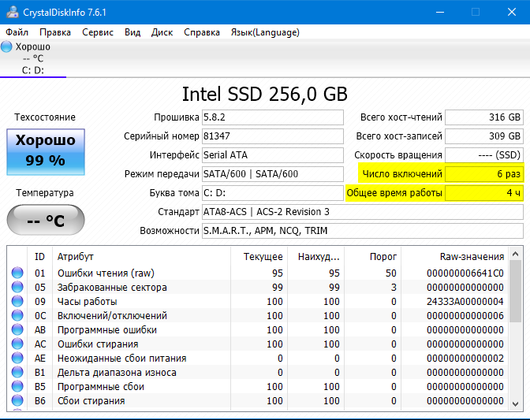The image size is (530, 420).
Task: Click the rotation speed field ---- (SSD)
Action: [x=484, y=155]
